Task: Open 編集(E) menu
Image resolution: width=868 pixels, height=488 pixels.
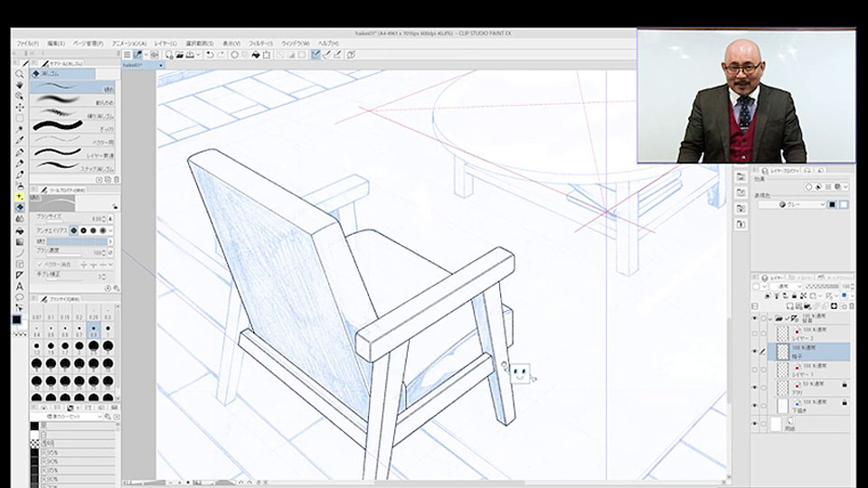Action: [56, 43]
